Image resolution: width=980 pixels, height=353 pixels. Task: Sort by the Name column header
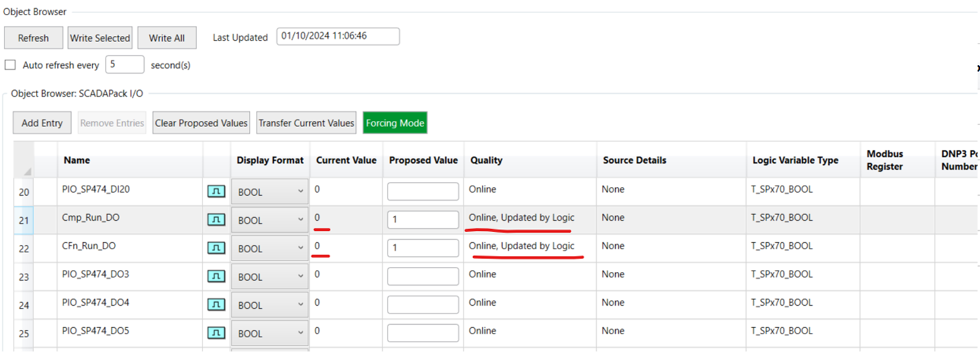click(130, 160)
